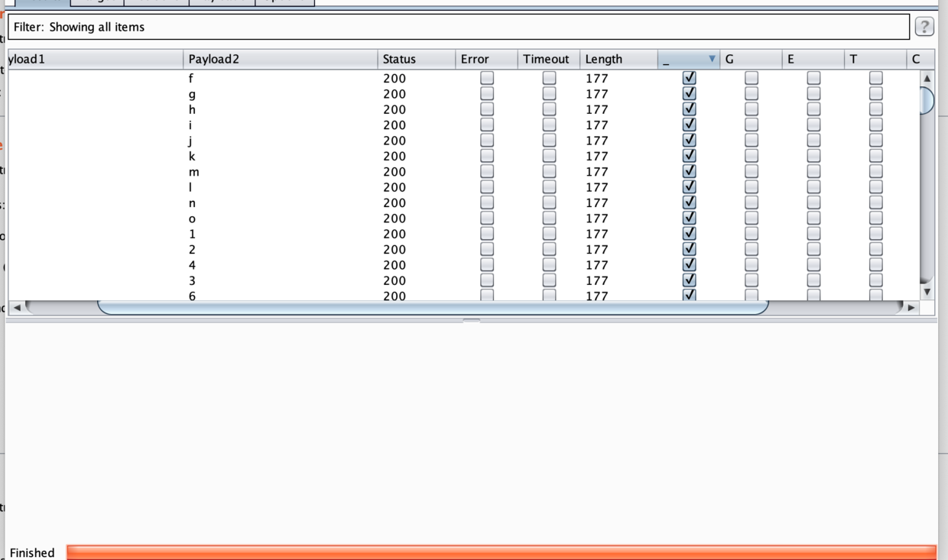Open the help question mark icon

point(924,27)
